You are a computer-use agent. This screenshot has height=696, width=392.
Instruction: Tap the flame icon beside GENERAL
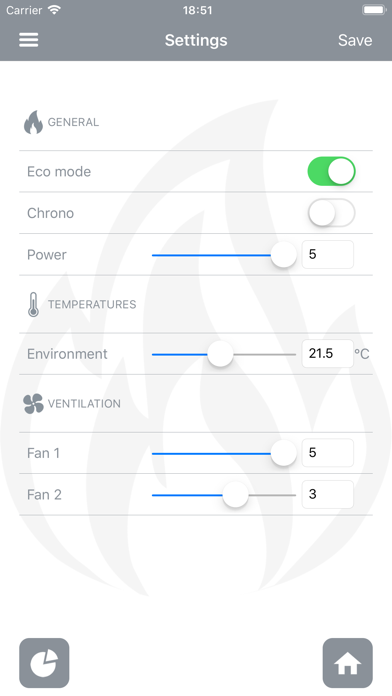tap(33, 122)
